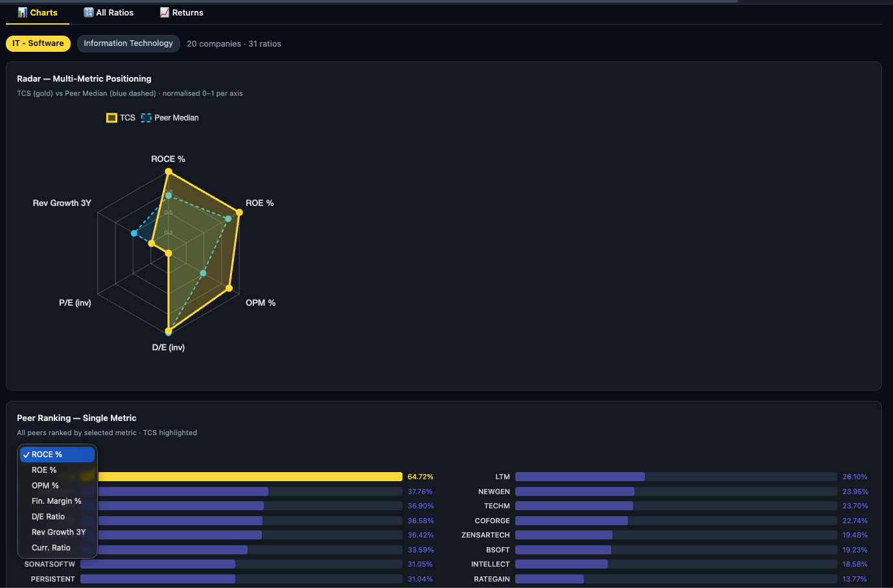Choose OPM % in the open dropdown list
Image resolution: width=893 pixels, height=588 pixels.
click(44, 485)
